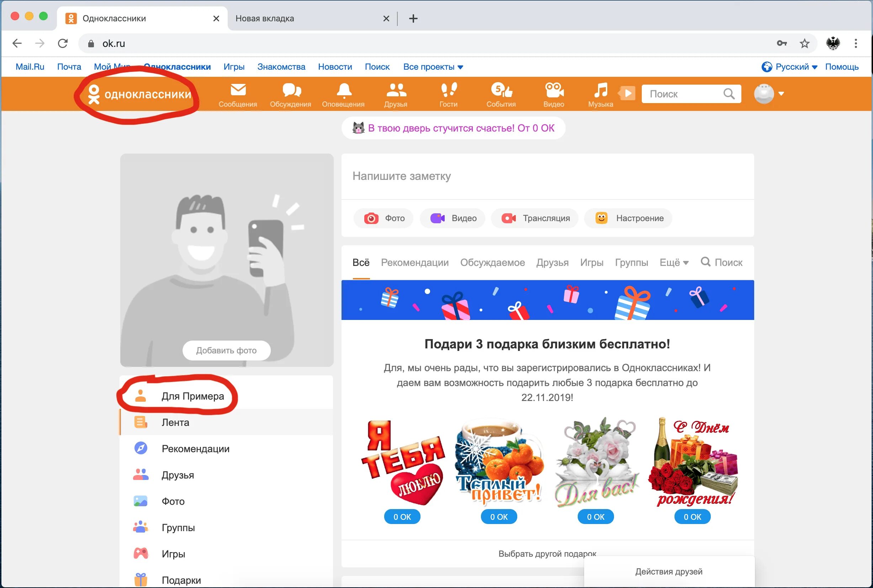The height and width of the screenshot is (588, 873).
Task: Expand the Все проекты dropdown
Action: tap(433, 67)
